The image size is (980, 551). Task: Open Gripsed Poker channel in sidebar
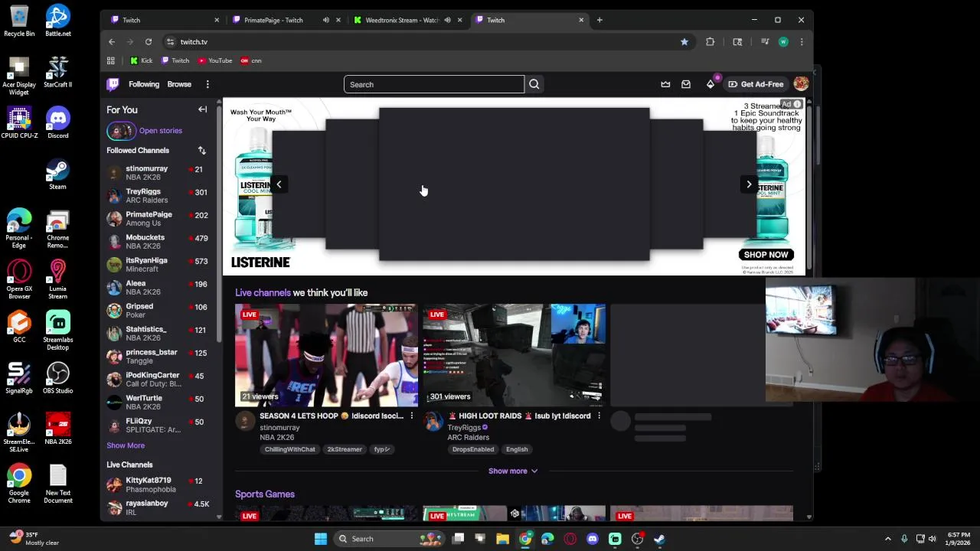159,311
